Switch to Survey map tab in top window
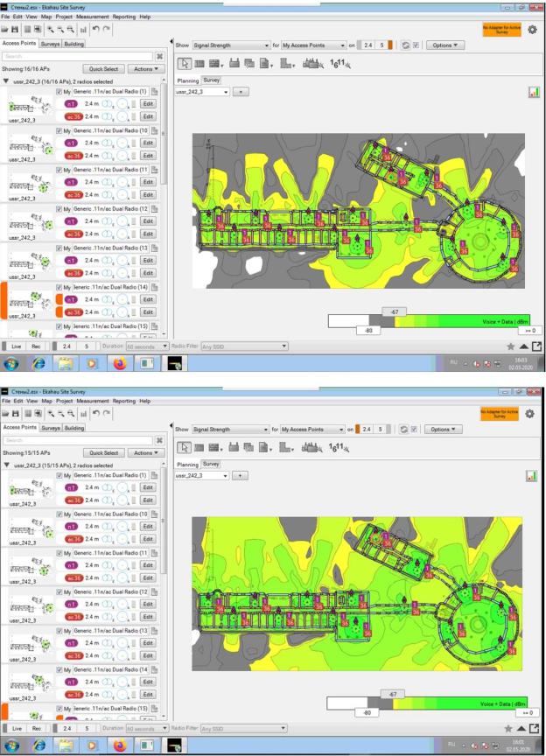 211,80
